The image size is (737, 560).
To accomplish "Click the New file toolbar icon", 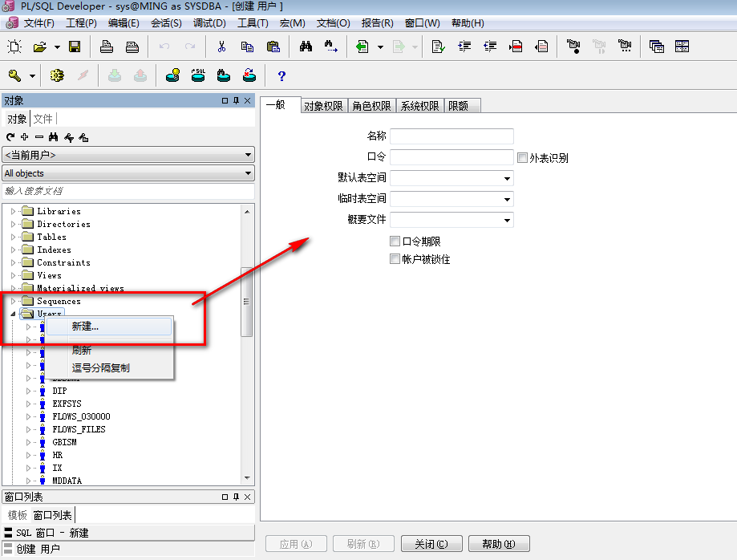I will 14,47.
